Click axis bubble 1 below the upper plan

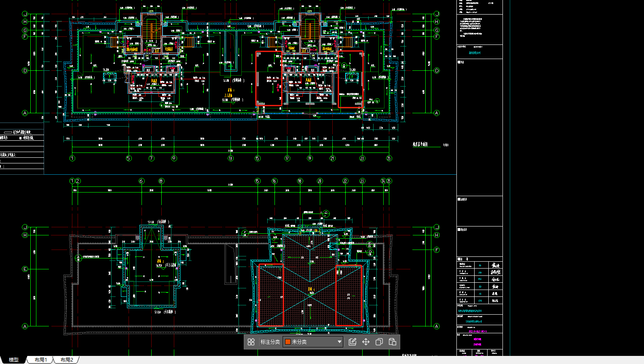[x=72, y=158]
